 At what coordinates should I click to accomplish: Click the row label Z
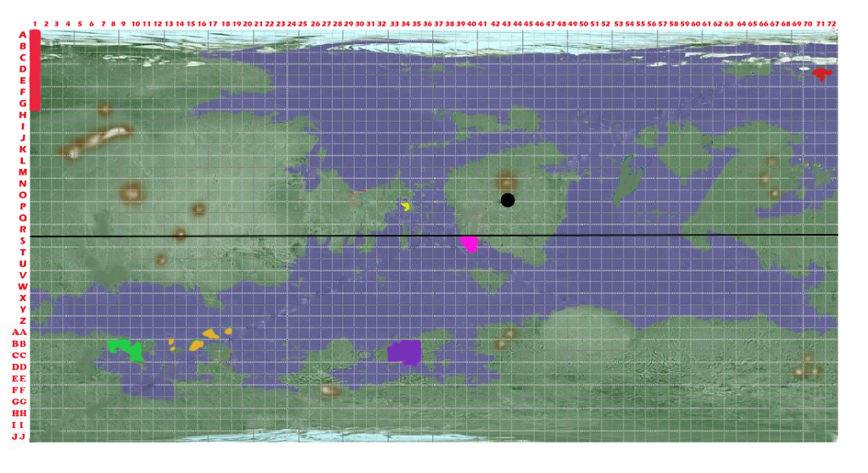[22, 320]
